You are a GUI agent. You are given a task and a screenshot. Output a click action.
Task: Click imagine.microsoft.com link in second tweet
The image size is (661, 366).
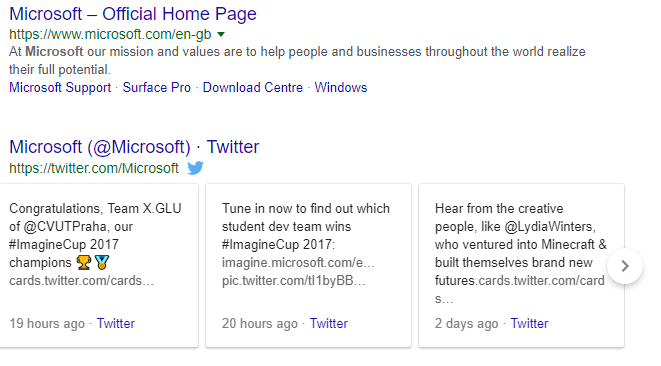point(298,263)
